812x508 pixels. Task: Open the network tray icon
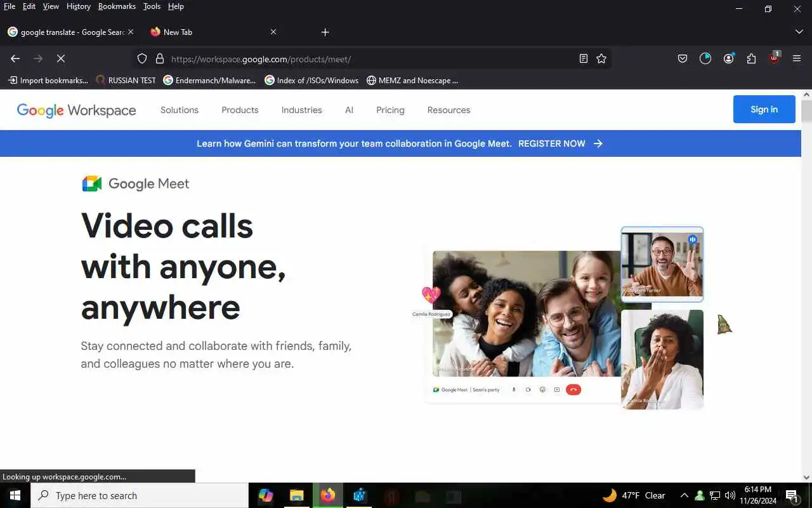(x=715, y=495)
